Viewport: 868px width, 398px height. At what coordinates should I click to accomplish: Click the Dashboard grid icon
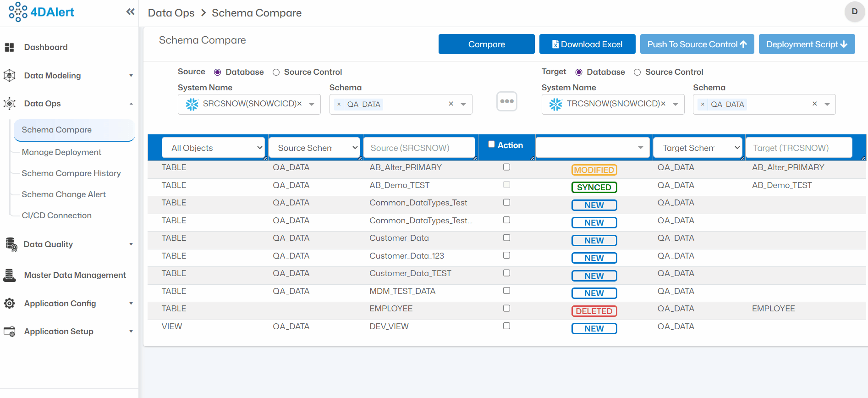[9, 47]
